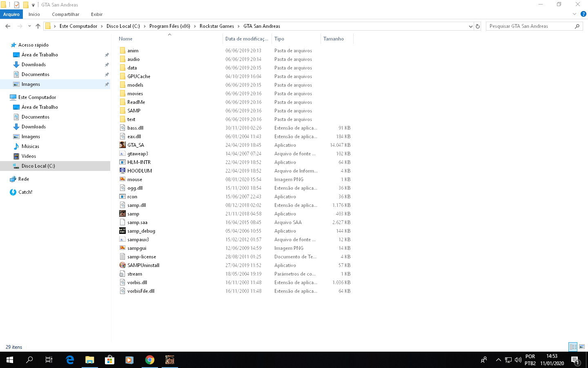Select Músicas under Este Computador
Screen dimensions: 588x368
click(31, 146)
